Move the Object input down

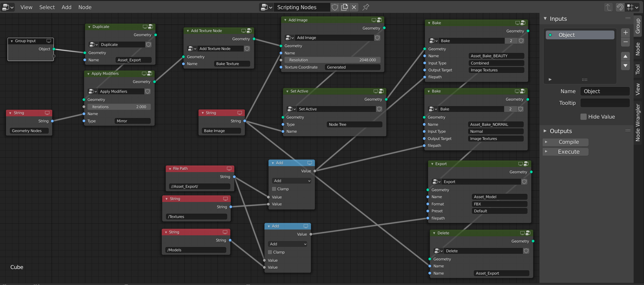tap(625, 65)
